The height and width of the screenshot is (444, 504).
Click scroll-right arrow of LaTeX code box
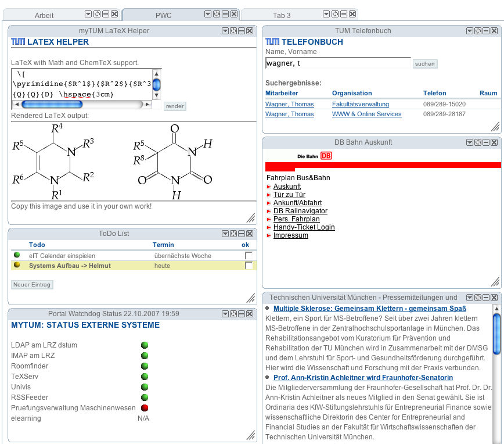[x=147, y=104]
